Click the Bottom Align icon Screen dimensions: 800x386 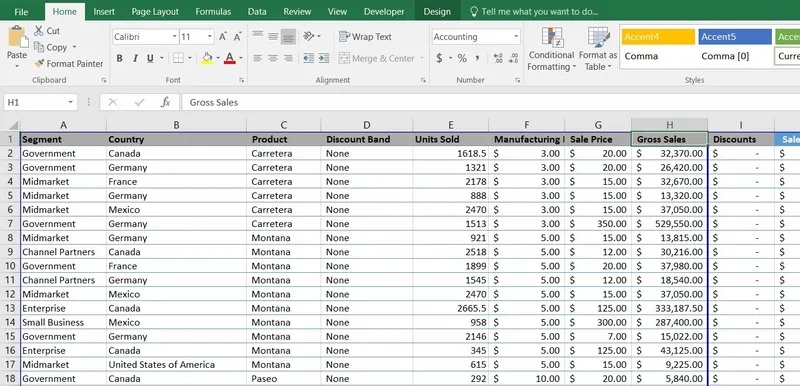[x=288, y=36]
